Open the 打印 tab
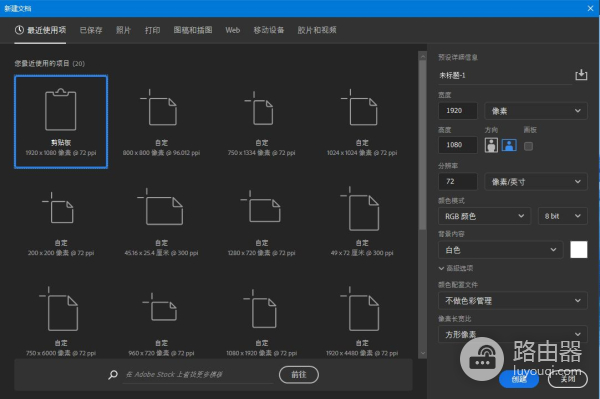600x399 pixels. pyautogui.click(x=152, y=30)
